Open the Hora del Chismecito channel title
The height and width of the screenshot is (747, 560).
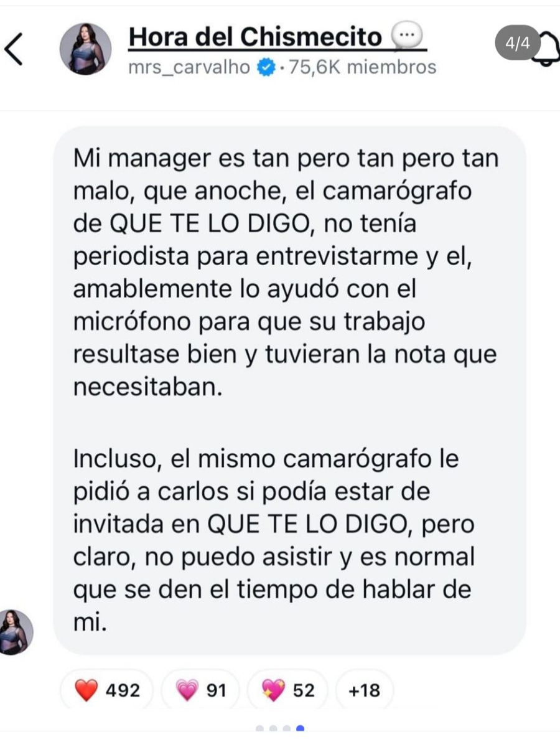255,37
